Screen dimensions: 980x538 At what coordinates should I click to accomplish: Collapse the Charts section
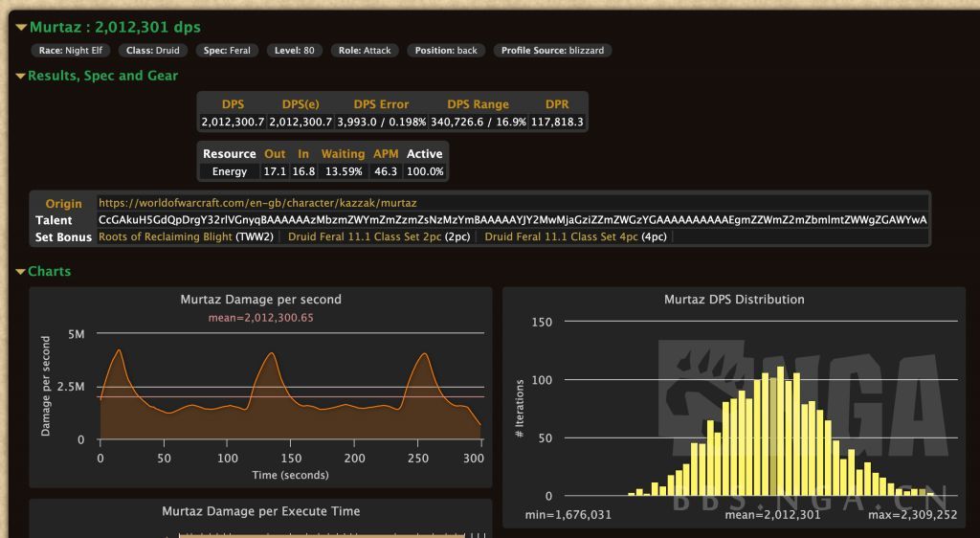click(x=21, y=272)
